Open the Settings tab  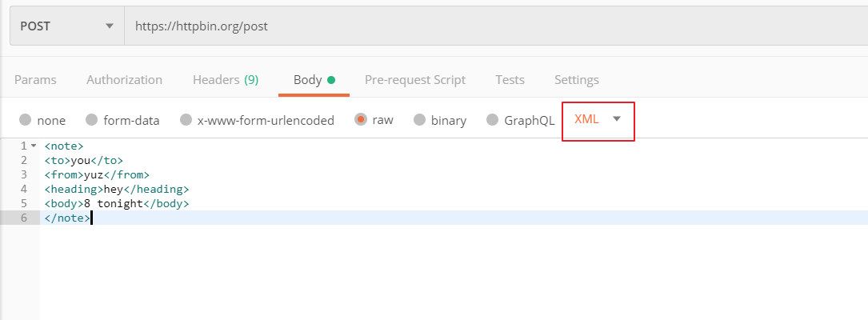click(x=576, y=80)
